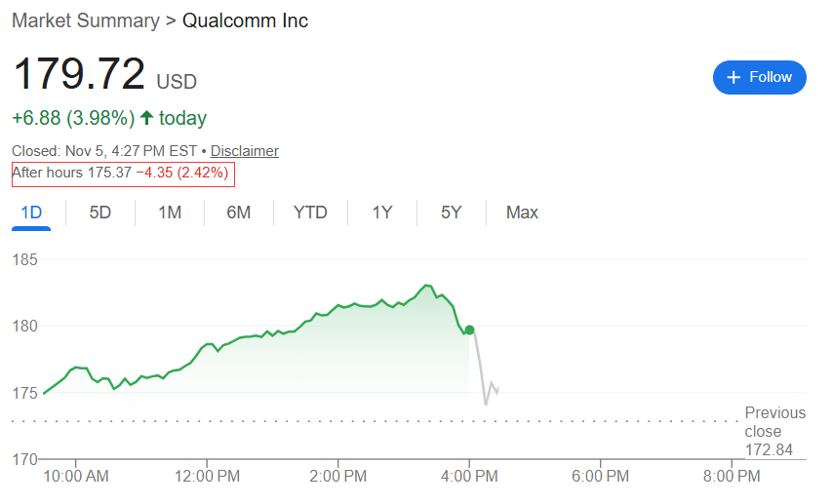Click the Previous close 172.84 label
This screenshot has height=504, width=832.
tap(774, 431)
